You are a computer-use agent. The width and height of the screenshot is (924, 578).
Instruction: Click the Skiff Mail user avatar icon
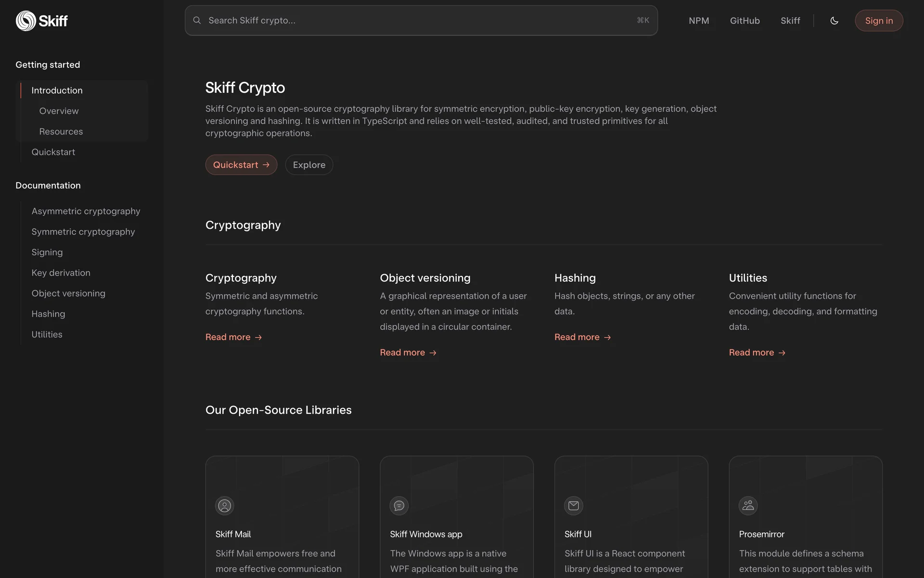tap(224, 506)
